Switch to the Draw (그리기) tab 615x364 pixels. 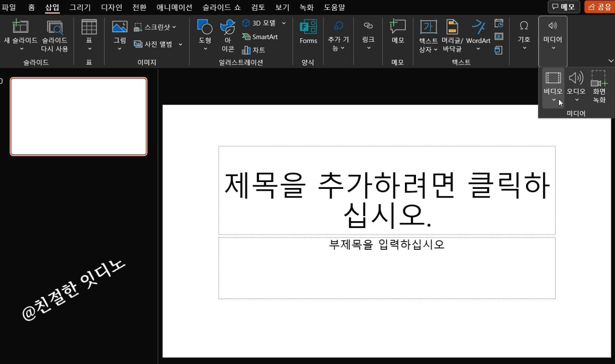[80, 7]
